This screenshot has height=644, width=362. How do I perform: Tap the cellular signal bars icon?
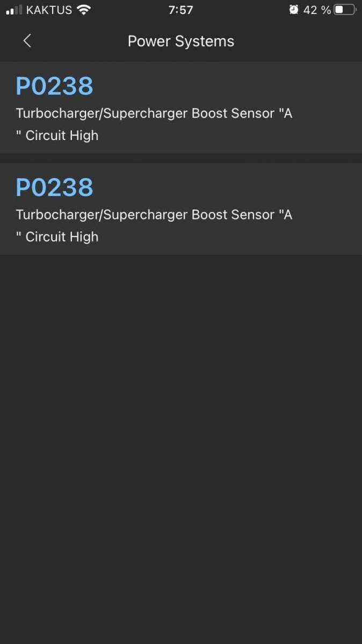pos(14,10)
